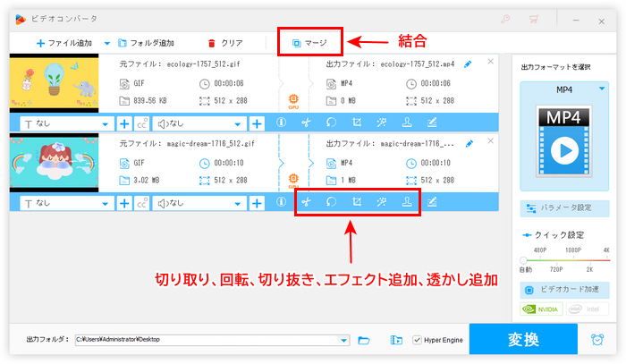Remove magic-dream-1716_512.gif from the list

tap(491, 141)
